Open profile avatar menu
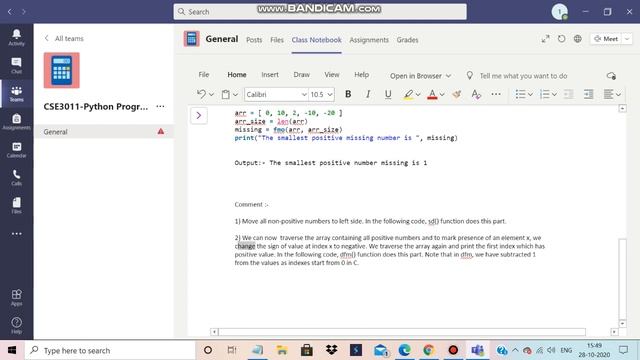The width and height of the screenshot is (640, 360). (560, 12)
